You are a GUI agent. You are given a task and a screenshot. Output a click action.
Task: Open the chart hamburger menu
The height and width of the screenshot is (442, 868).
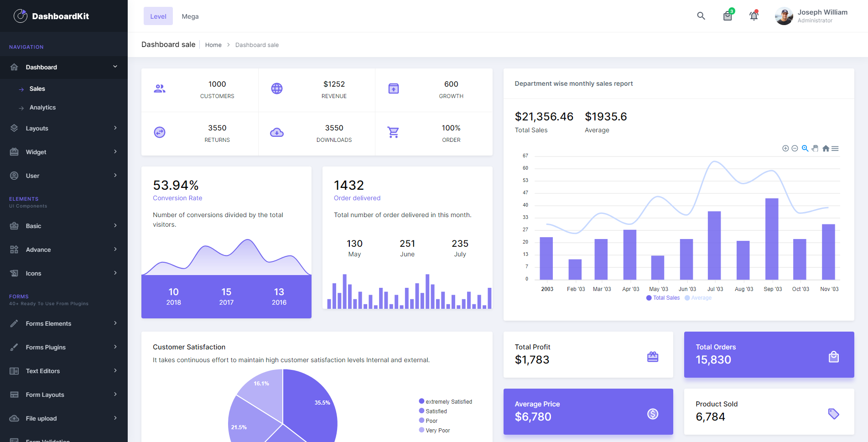click(x=836, y=148)
